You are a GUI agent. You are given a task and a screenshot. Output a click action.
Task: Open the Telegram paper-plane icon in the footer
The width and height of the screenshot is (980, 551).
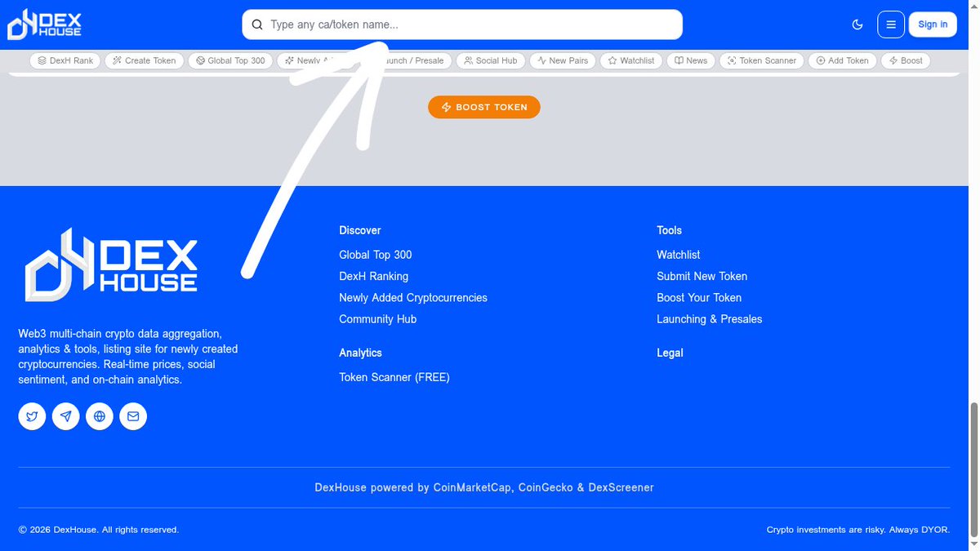pos(66,416)
